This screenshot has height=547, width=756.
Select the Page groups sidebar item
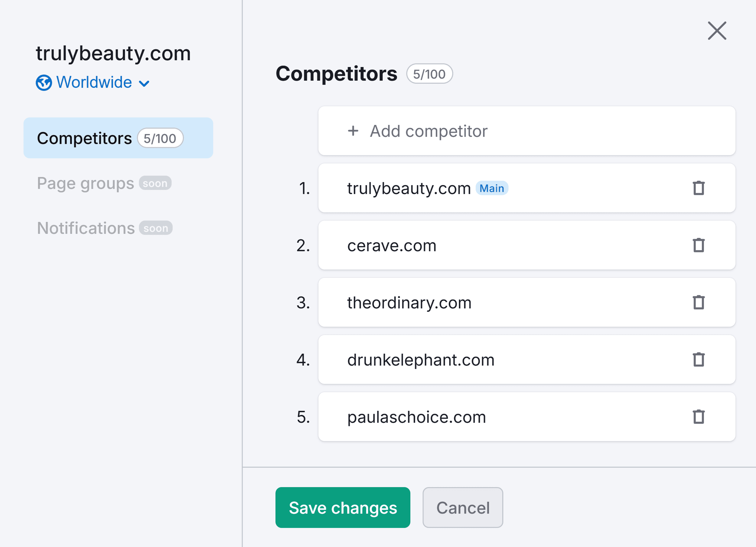point(104,183)
